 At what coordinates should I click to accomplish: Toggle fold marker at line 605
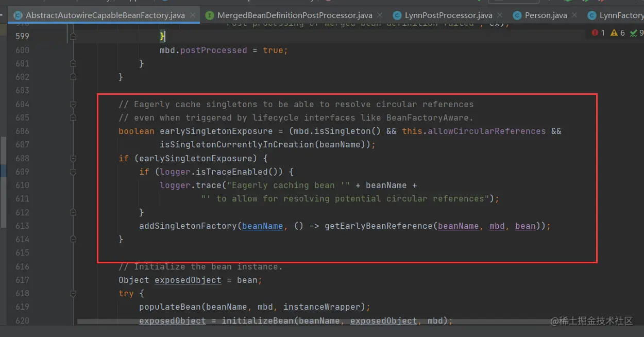coord(73,117)
